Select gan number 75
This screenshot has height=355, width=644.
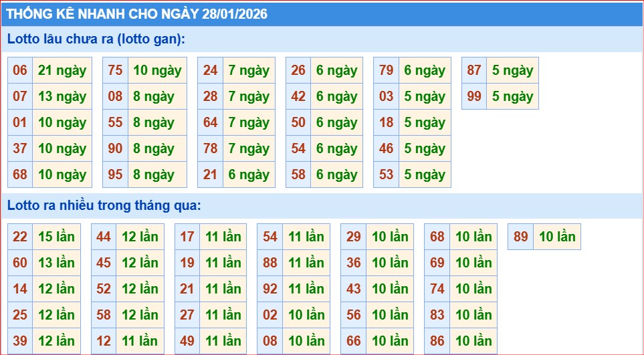(x=115, y=70)
